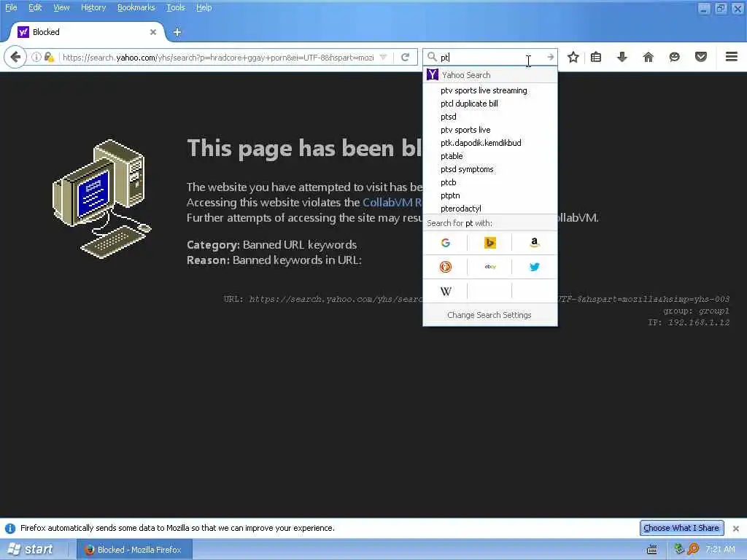Dismiss the Firefox data notification bar
The image size is (747, 560).
[x=735, y=528]
